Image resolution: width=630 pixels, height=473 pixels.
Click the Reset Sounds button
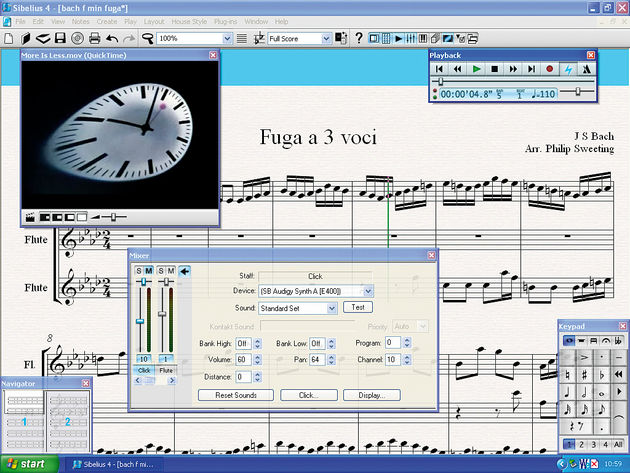coord(236,395)
